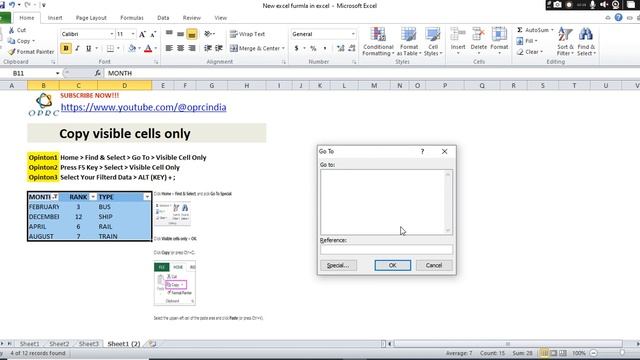
Task: Open the Review tab
Action: click(x=191, y=18)
